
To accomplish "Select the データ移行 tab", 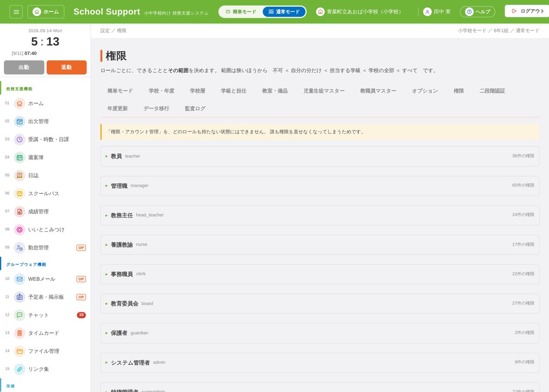I will point(156,109).
